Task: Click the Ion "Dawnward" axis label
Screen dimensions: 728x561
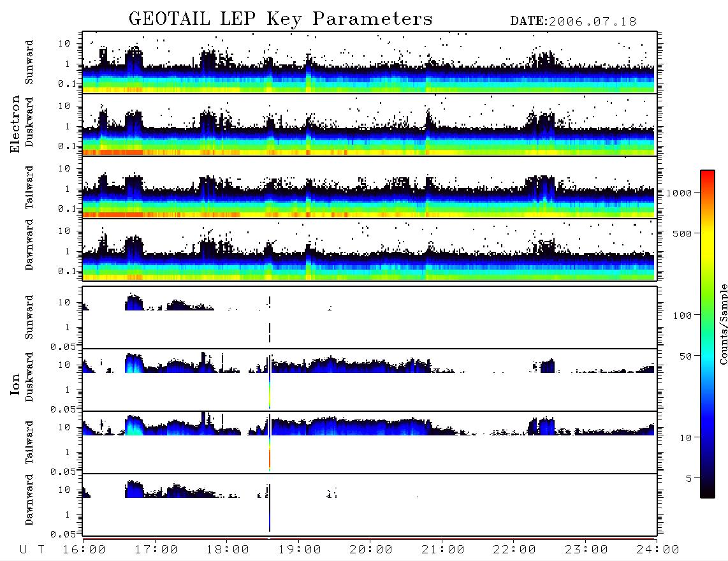Action: click(29, 500)
